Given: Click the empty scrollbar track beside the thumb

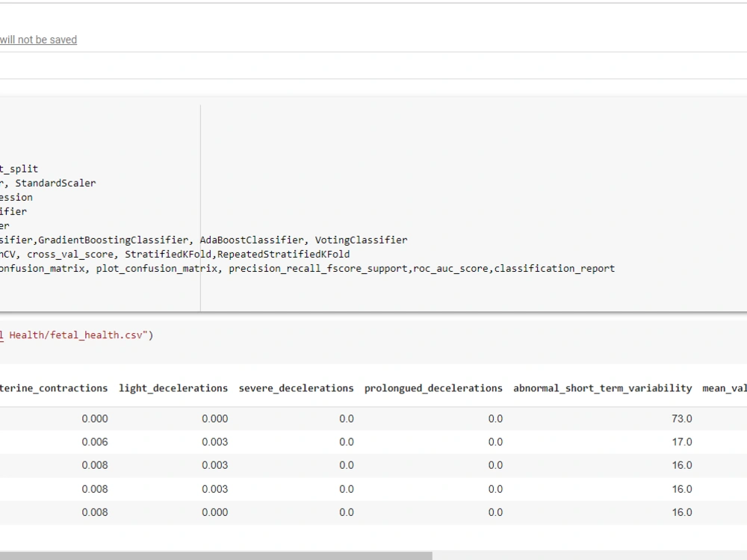Looking at the screenshot, I should 589,556.
